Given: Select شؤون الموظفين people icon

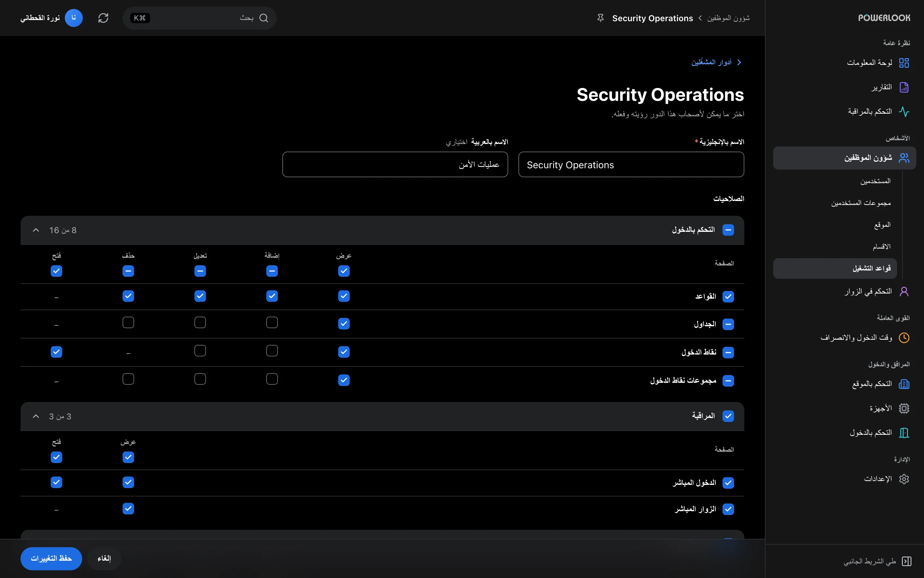Looking at the screenshot, I should click(x=904, y=158).
